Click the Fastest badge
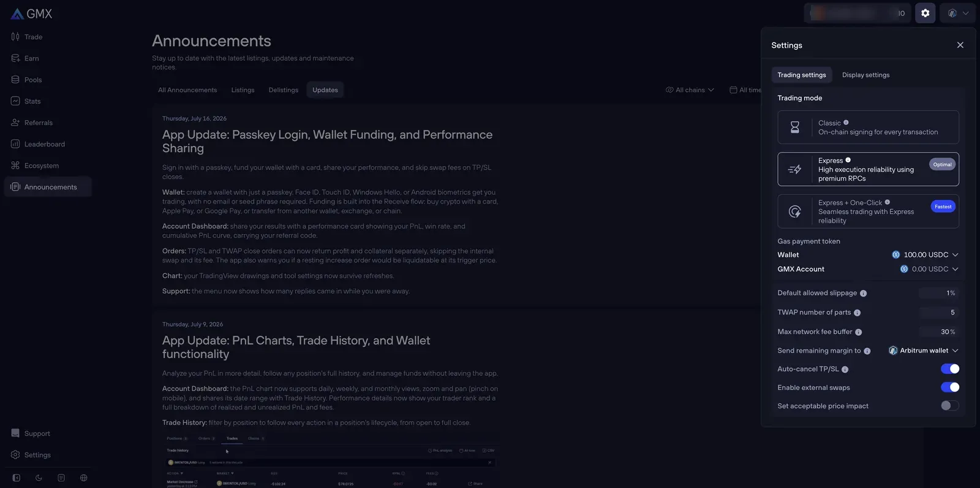The width and height of the screenshot is (980, 488). pos(943,207)
